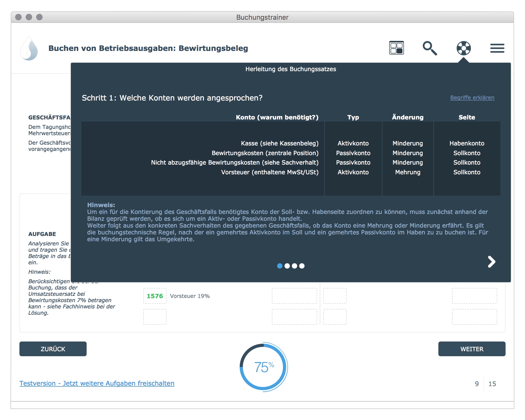Click the empty account field below 1576

[x=155, y=317]
